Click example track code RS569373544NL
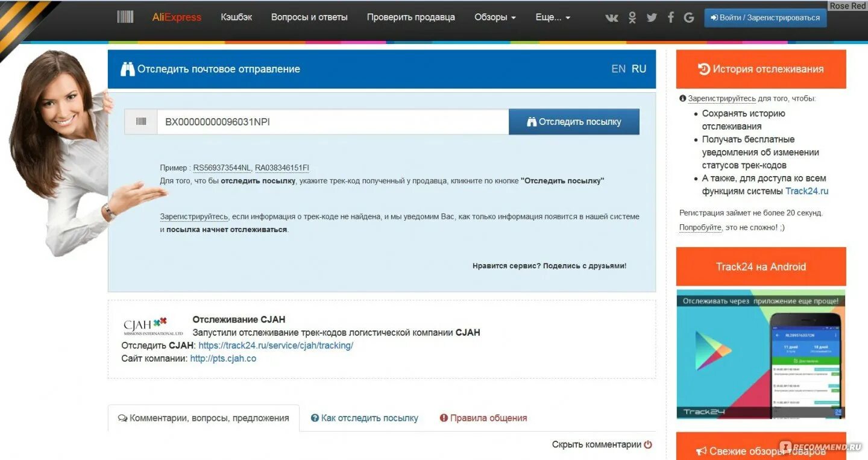The width and height of the screenshot is (868, 460). 222,168
